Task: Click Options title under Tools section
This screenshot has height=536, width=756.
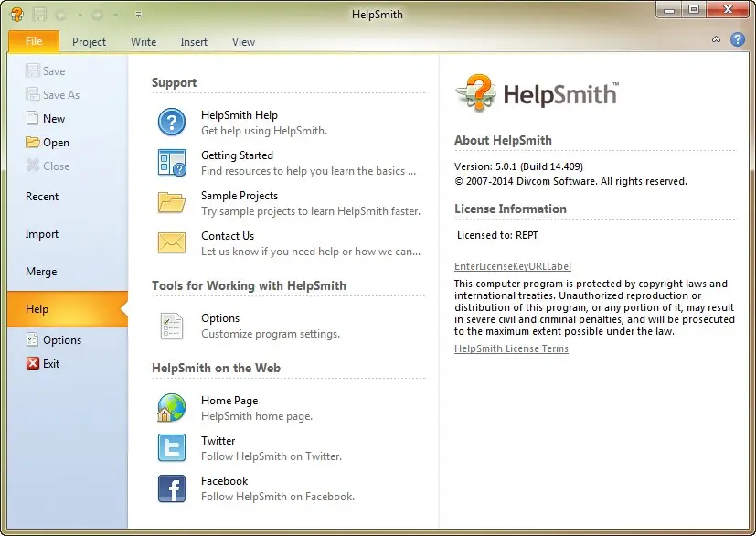Action: click(x=220, y=318)
